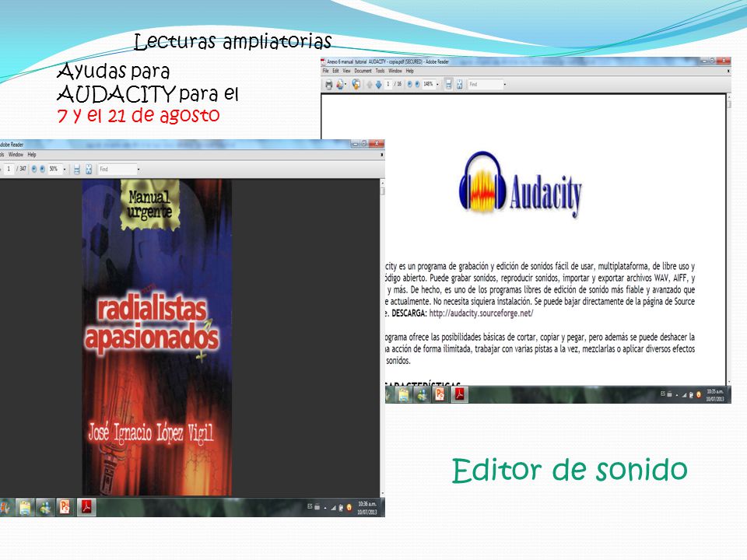Open the Tools menu in the Audacity manual window
This screenshot has height=560, width=747.
click(x=381, y=71)
